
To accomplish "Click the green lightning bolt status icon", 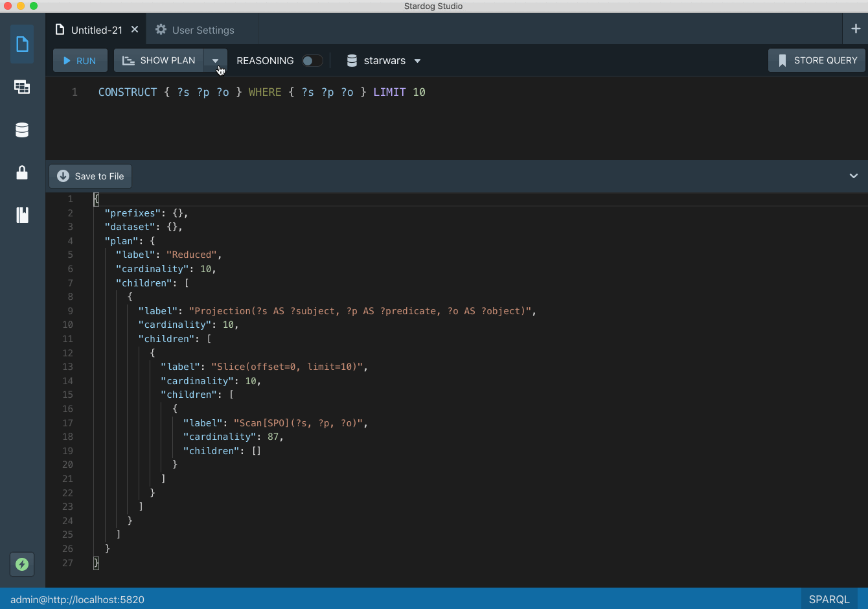I will [22, 564].
